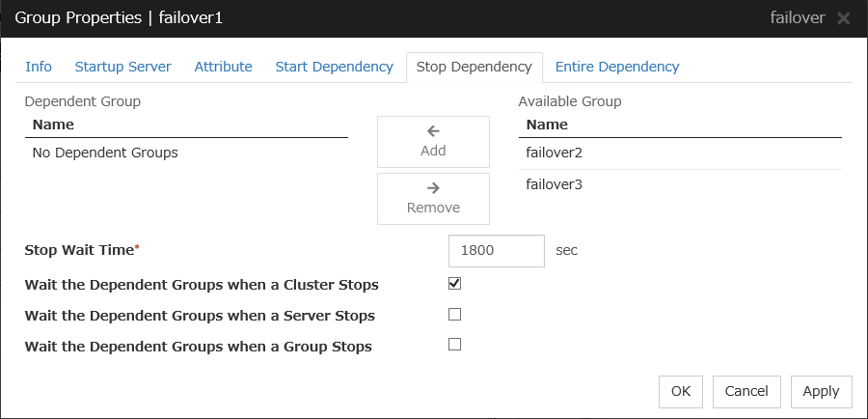The width and height of the screenshot is (868, 419).
Task: Go to the Attribute tab
Action: click(x=223, y=67)
